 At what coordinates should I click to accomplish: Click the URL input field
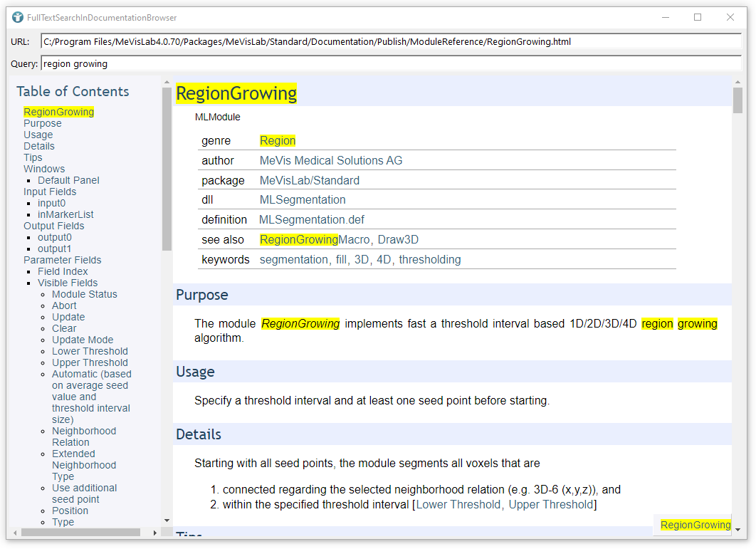coord(390,41)
